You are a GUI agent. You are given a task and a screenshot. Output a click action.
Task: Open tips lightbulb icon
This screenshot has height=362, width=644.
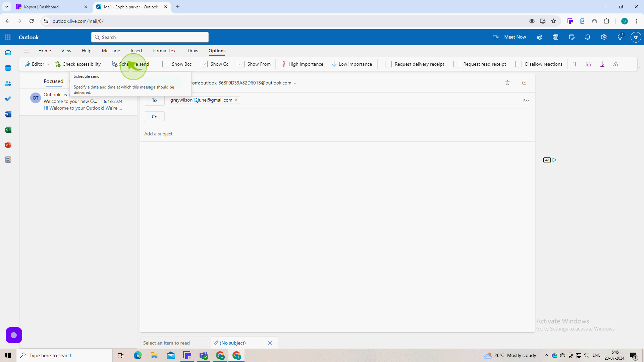click(x=620, y=37)
